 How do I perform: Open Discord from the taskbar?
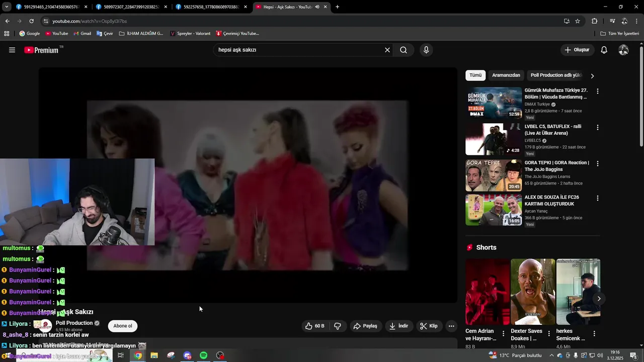pyautogui.click(x=187, y=355)
